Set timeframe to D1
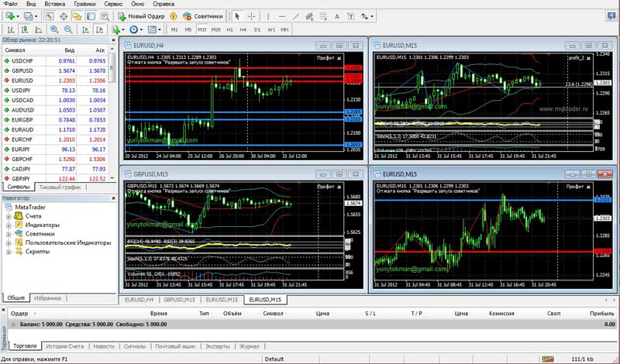This screenshot has width=620, height=364. [x=257, y=29]
